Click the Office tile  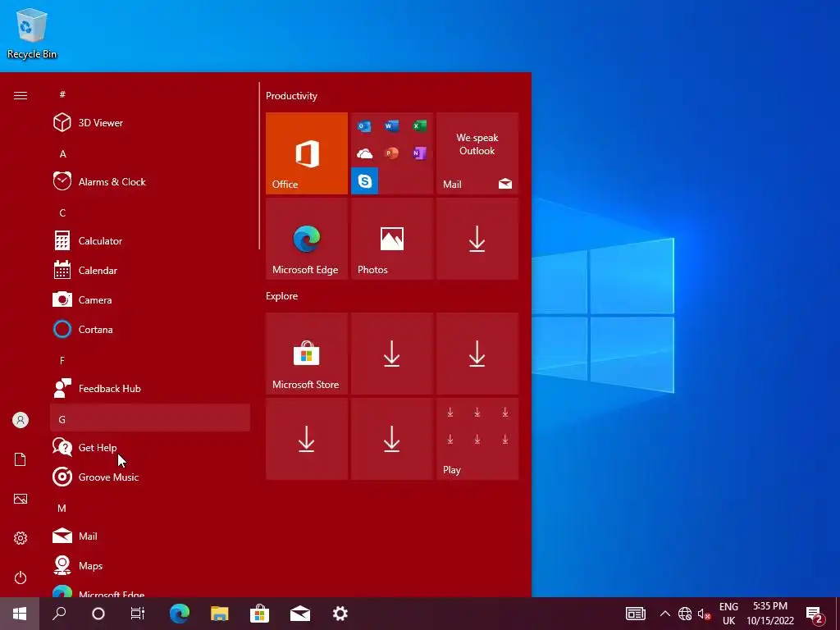coord(307,153)
